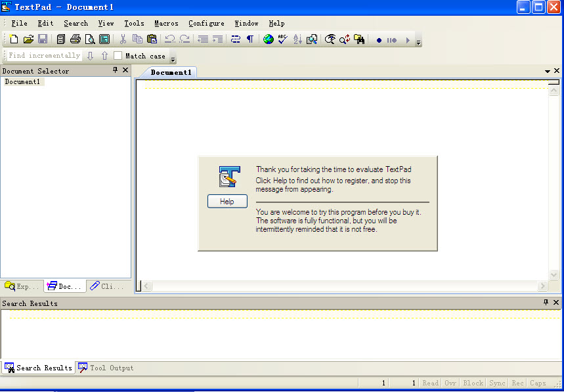This screenshot has width=564, height=392.
Task: Close the Document1 tab with the X
Action: tap(557, 71)
